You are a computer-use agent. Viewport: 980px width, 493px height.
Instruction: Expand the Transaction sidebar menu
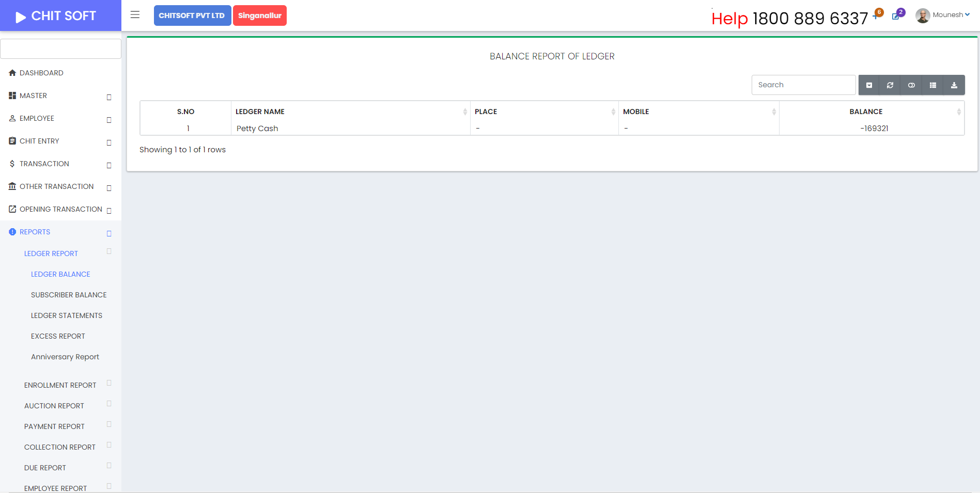tap(44, 164)
